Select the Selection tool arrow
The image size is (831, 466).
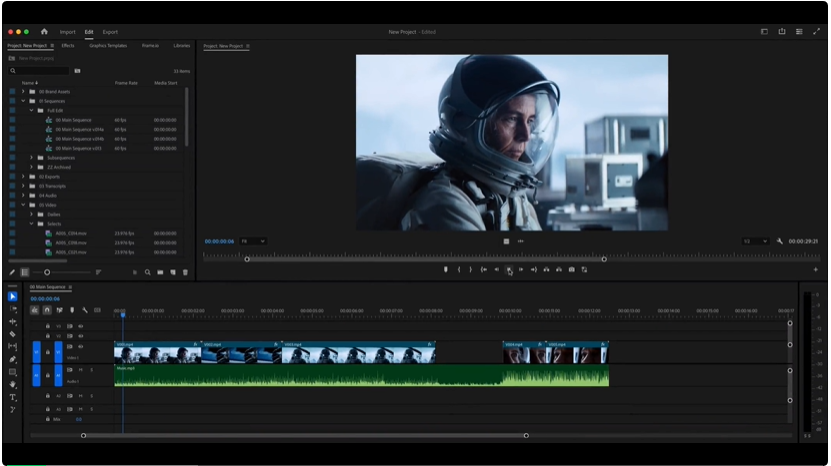tap(12, 296)
